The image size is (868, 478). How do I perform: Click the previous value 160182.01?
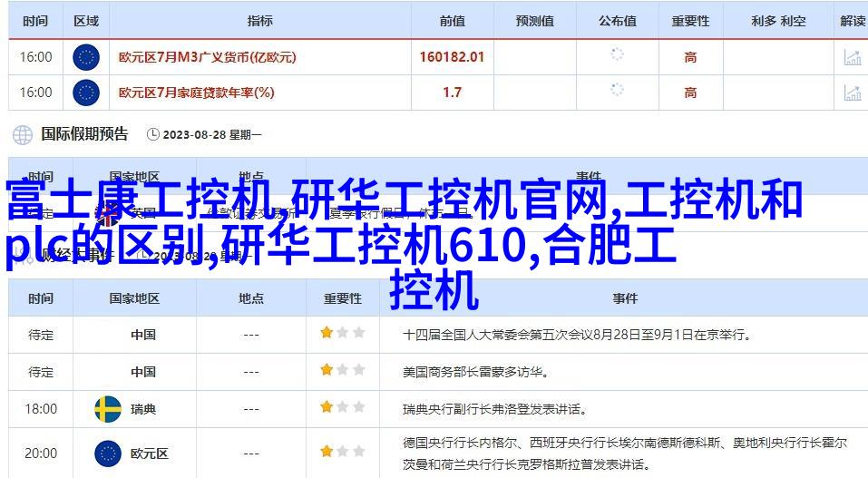[452, 57]
